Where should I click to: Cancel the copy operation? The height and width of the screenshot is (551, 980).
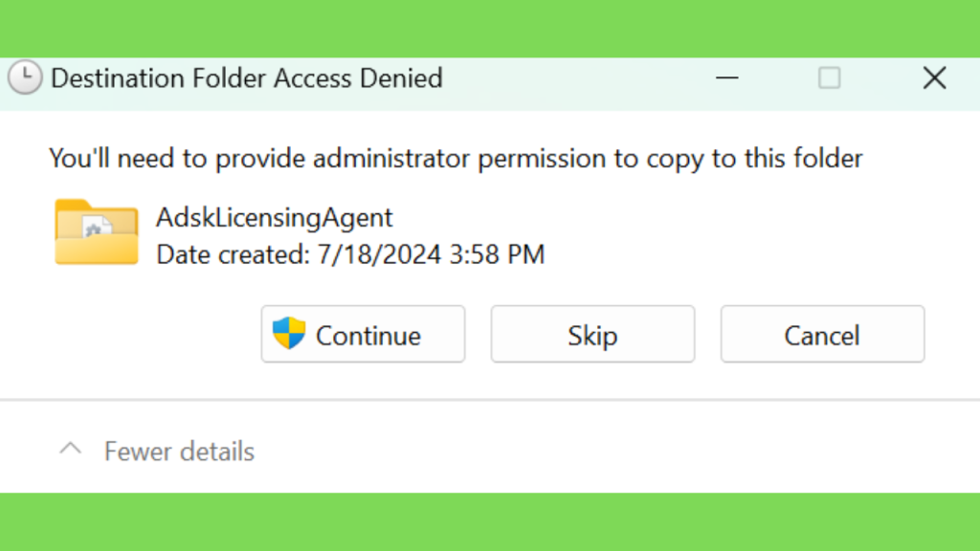pos(822,334)
